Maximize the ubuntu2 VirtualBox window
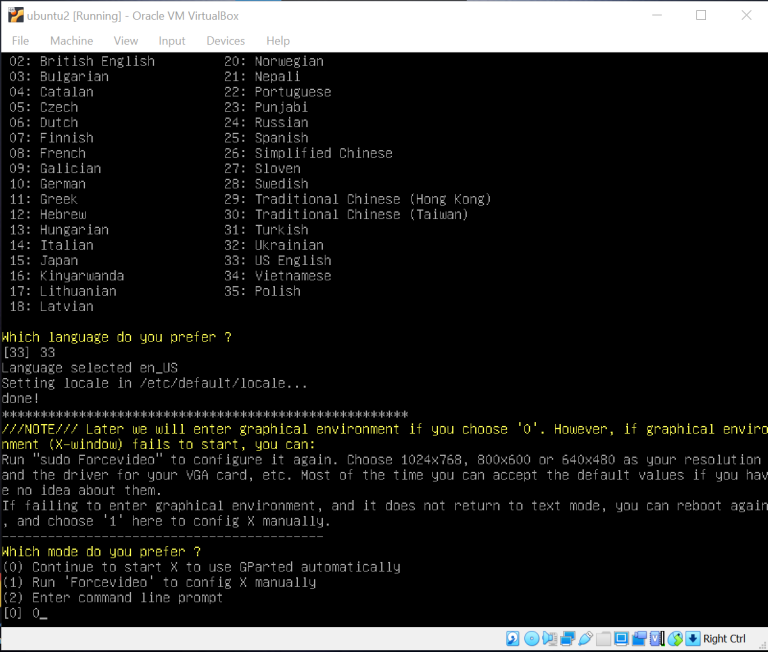The height and width of the screenshot is (652, 768). (x=701, y=15)
